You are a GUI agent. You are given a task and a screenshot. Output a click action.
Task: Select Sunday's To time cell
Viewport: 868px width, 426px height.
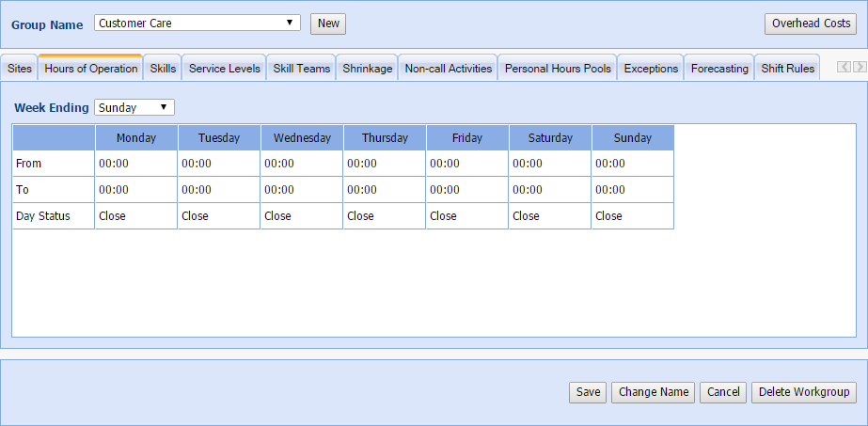tap(632, 190)
